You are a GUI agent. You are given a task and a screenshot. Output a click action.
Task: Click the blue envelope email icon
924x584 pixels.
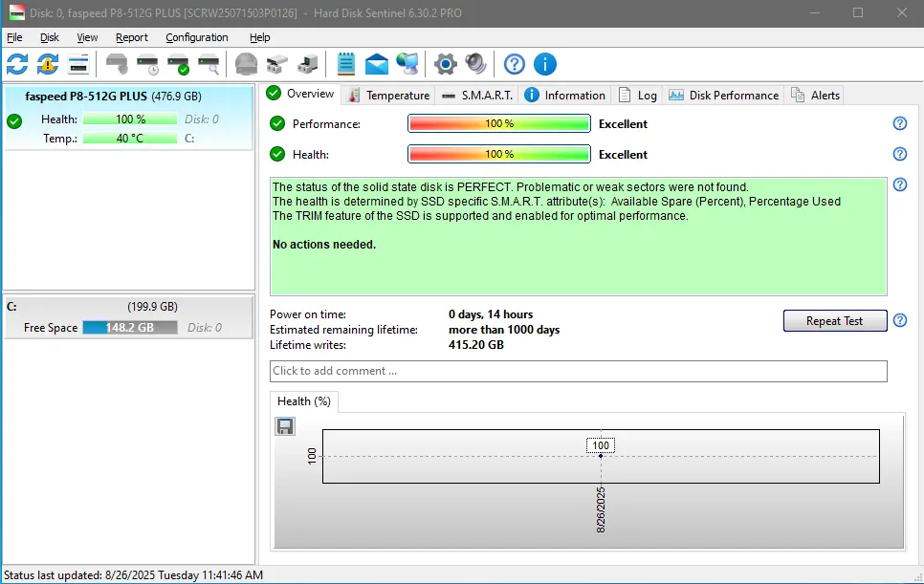377,64
